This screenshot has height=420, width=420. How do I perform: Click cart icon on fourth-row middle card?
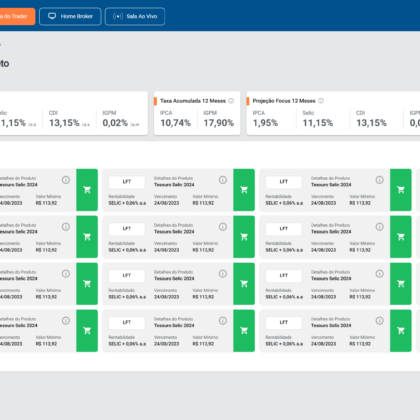click(244, 331)
